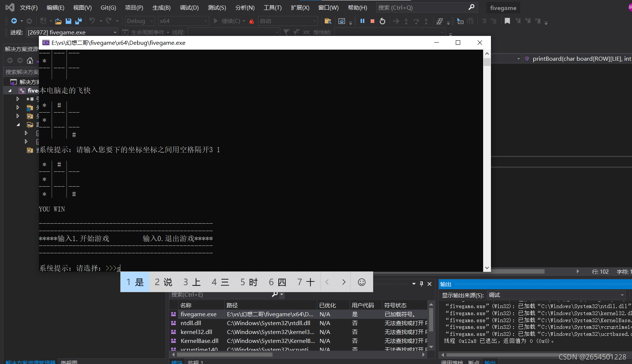Expand the fivegame project tree node
Screen dimensions: 632x364
tap(10, 90)
